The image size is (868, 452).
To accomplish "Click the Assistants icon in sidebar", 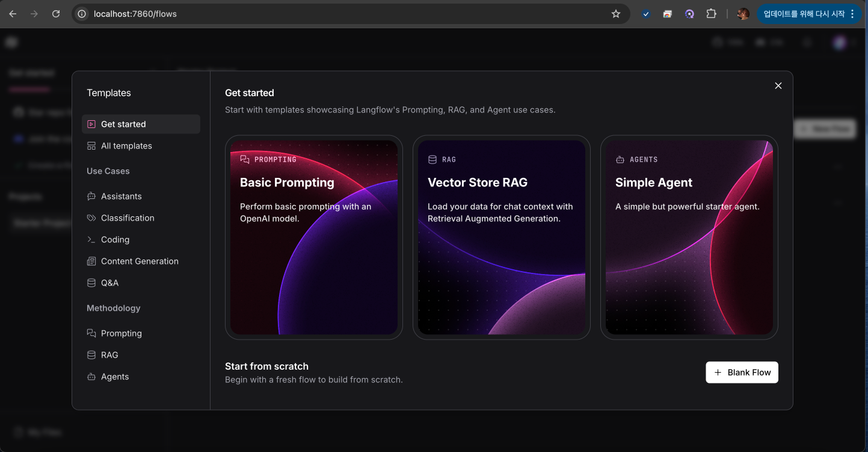I will pyautogui.click(x=91, y=197).
